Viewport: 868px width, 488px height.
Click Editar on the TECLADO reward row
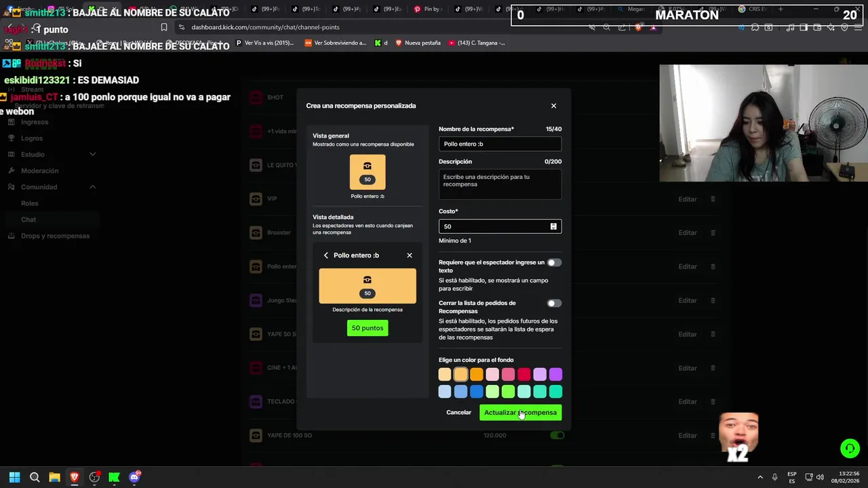[x=688, y=401]
